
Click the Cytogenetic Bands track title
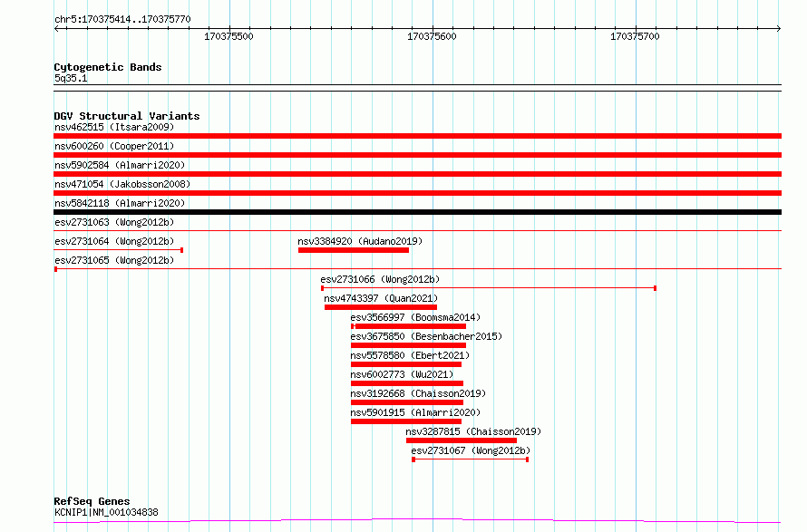[108, 67]
